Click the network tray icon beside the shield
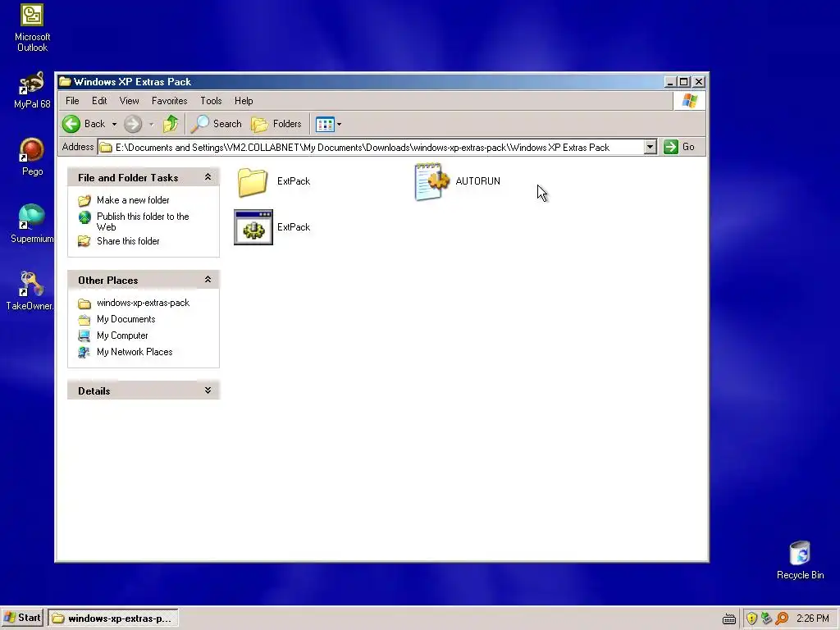Image resolution: width=840 pixels, height=630 pixels. point(767,619)
